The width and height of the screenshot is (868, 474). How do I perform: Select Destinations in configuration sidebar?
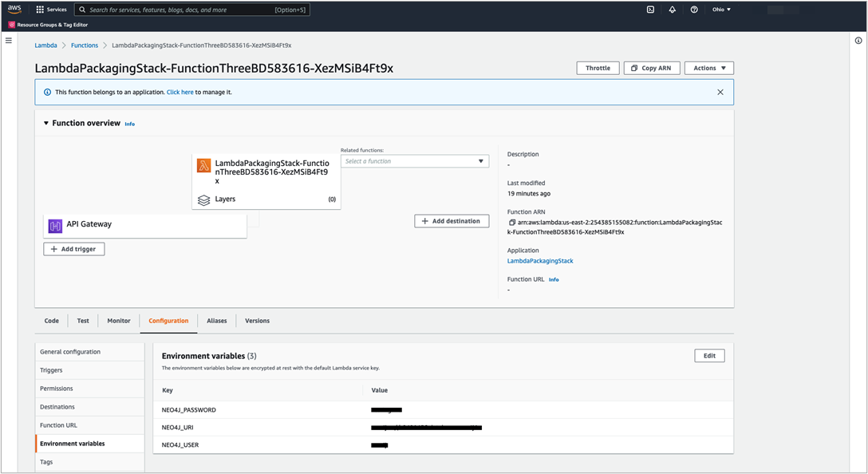89,406
